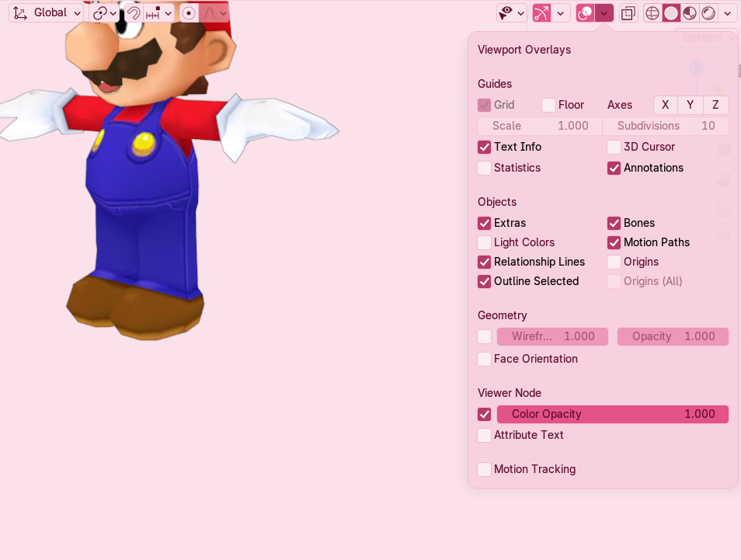Switch to wireframe shading icon
The height and width of the screenshot is (560, 741).
(x=652, y=13)
